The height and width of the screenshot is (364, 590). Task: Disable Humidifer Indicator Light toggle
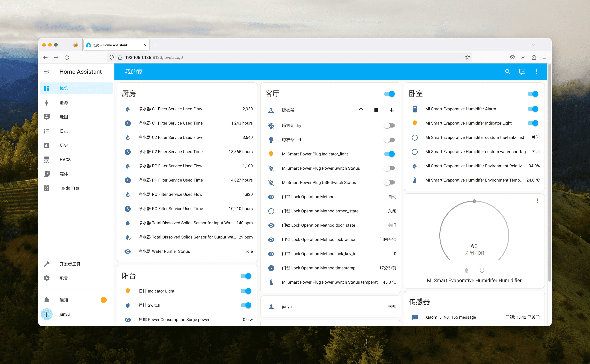[x=533, y=123]
